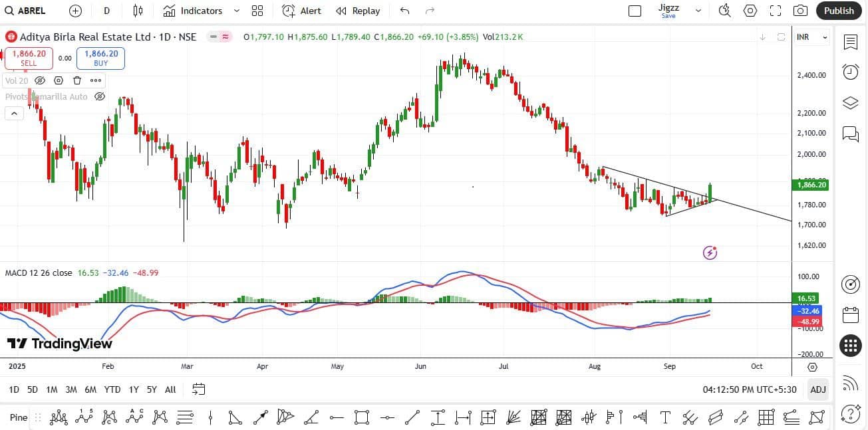Open Vol 20 indicator settings
868x430 pixels.
click(59, 80)
